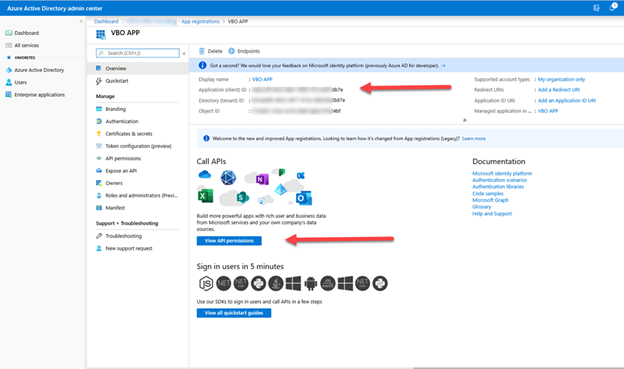Open Troubleshooting under Support

(x=123, y=236)
